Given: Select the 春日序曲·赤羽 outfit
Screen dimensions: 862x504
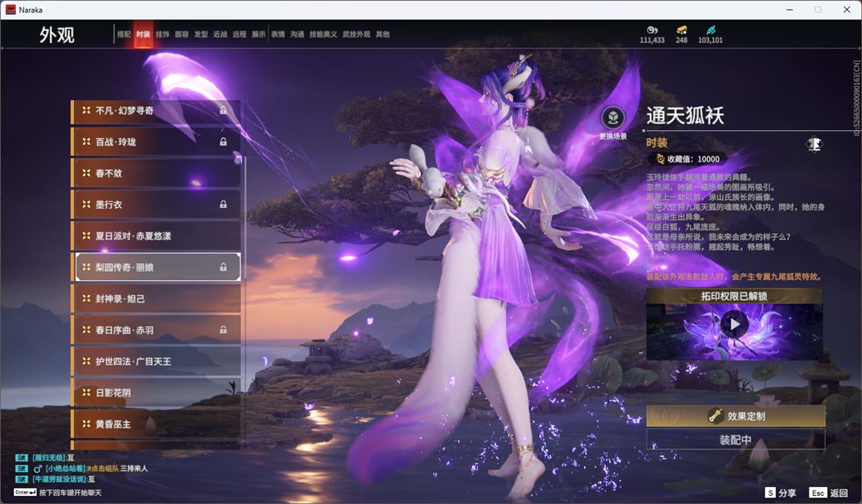Looking at the screenshot, I should coord(156,330).
